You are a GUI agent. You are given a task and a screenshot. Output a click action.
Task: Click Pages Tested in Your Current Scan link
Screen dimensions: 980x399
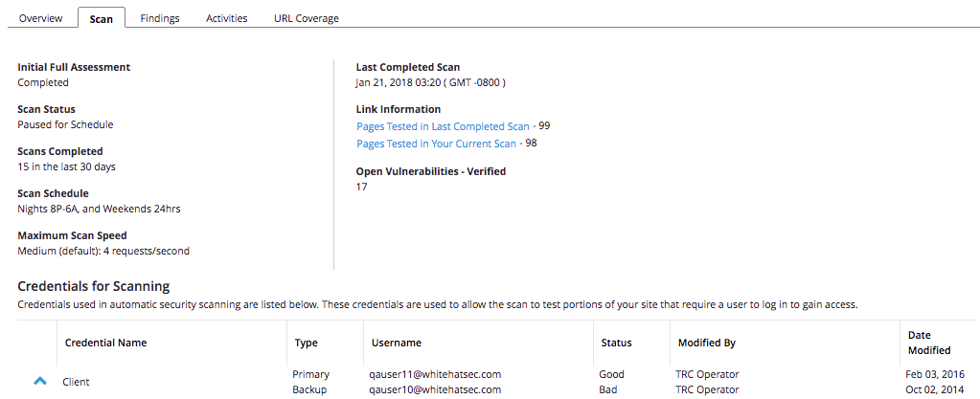pyautogui.click(x=436, y=144)
